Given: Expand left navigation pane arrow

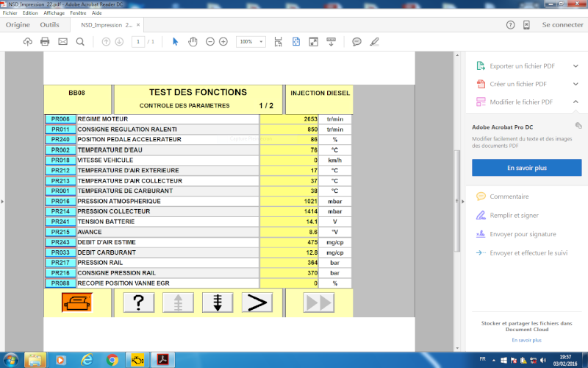Looking at the screenshot, I should coord(2,201).
